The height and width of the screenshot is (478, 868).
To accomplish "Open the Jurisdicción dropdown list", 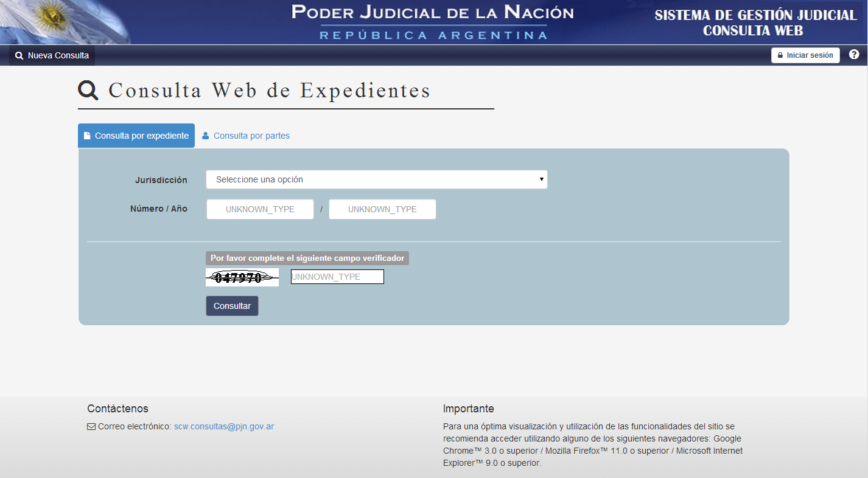I will [376, 179].
